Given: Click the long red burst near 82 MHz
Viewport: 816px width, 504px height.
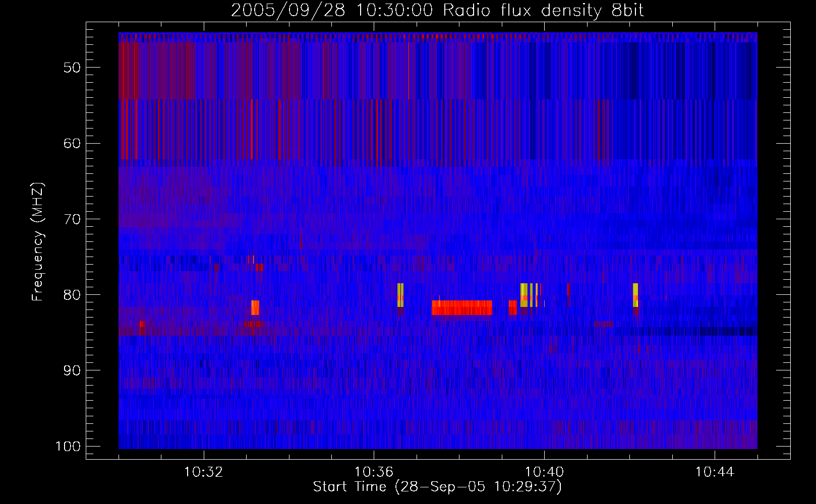Looking at the screenshot, I should (461, 307).
